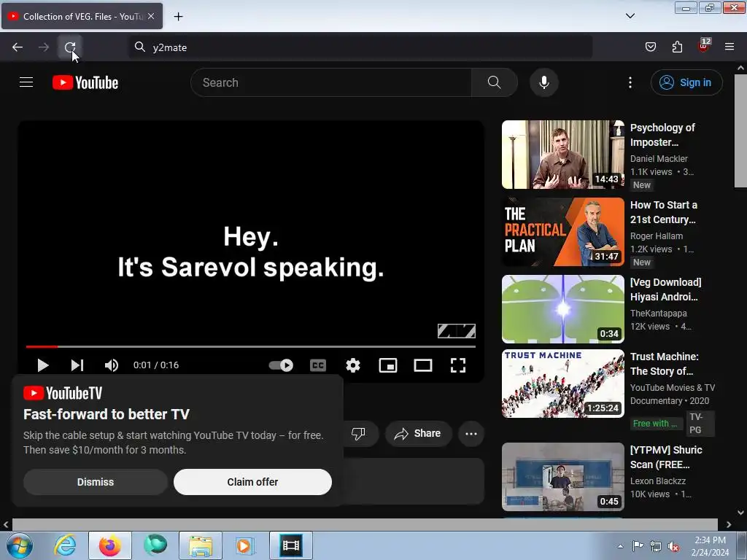This screenshot has height=560, width=747.
Task: Focus the YouTube Search field
Action: (331, 82)
